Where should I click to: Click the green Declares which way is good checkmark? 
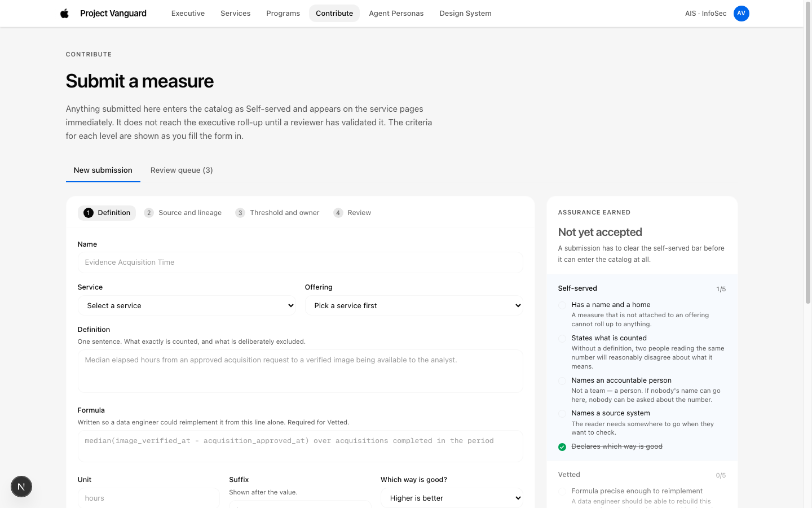(x=562, y=447)
